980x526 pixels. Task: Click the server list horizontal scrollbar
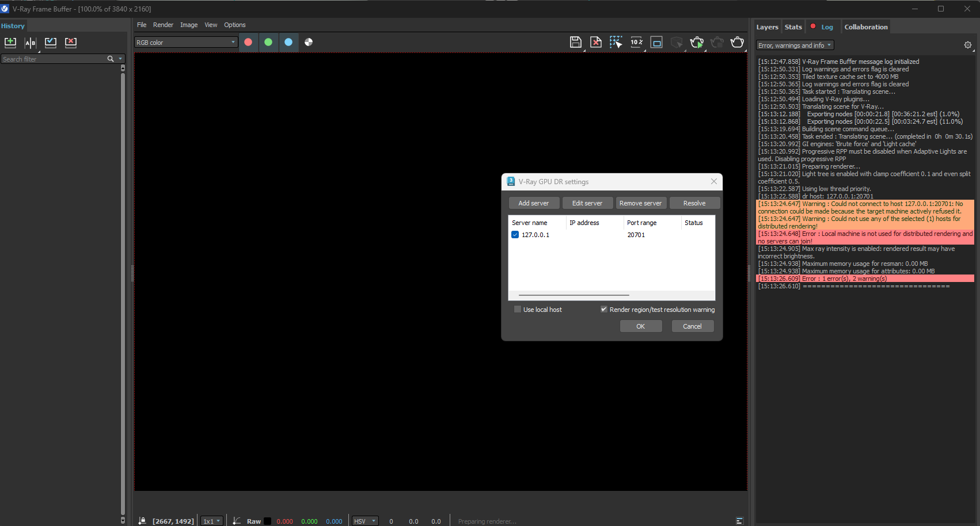click(573, 295)
